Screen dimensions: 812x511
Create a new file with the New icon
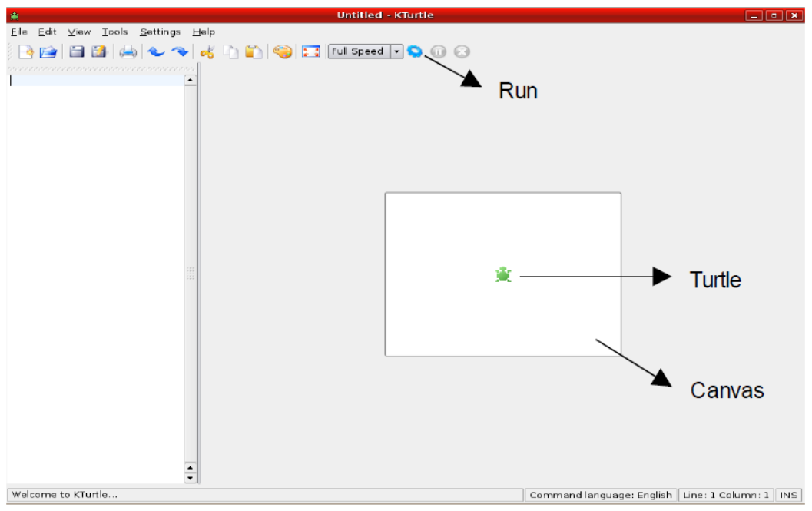25,51
